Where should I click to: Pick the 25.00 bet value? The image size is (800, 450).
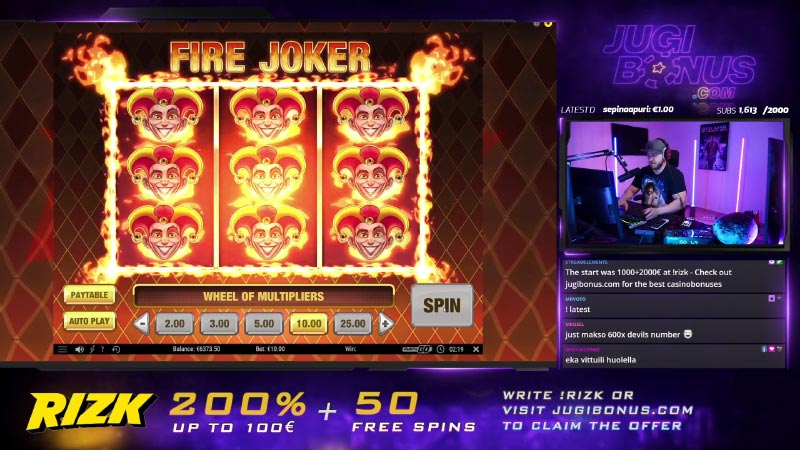[x=353, y=323]
